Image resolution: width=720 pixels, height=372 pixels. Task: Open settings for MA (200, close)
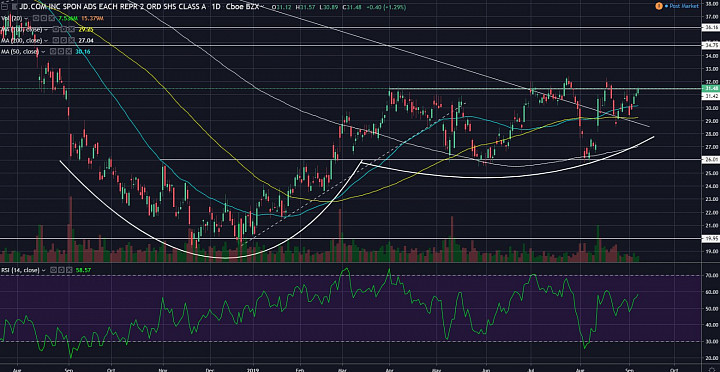point(63,40)
